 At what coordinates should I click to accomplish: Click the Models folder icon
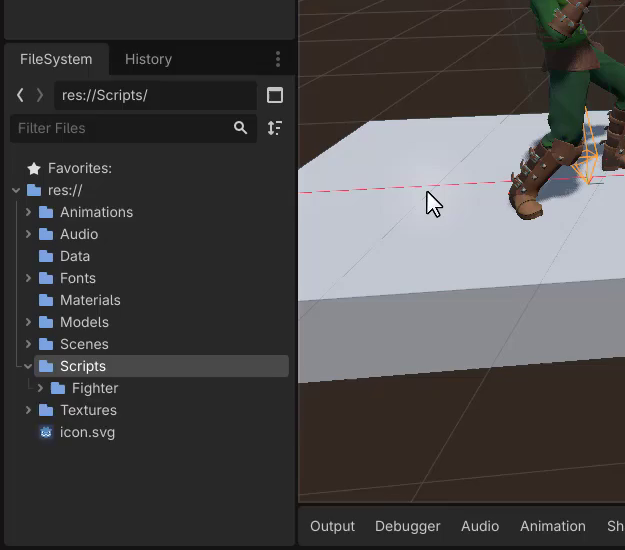coord(46,322)
